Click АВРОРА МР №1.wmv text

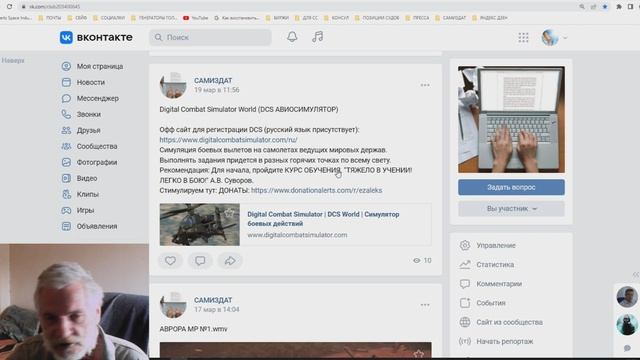pyautogui.click(x=193, y=329)
